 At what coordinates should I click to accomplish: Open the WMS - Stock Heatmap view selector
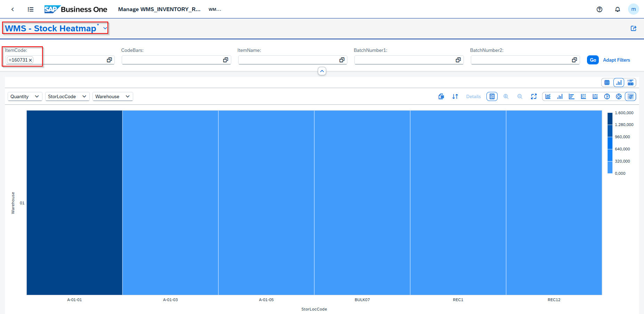click(105, 28)
